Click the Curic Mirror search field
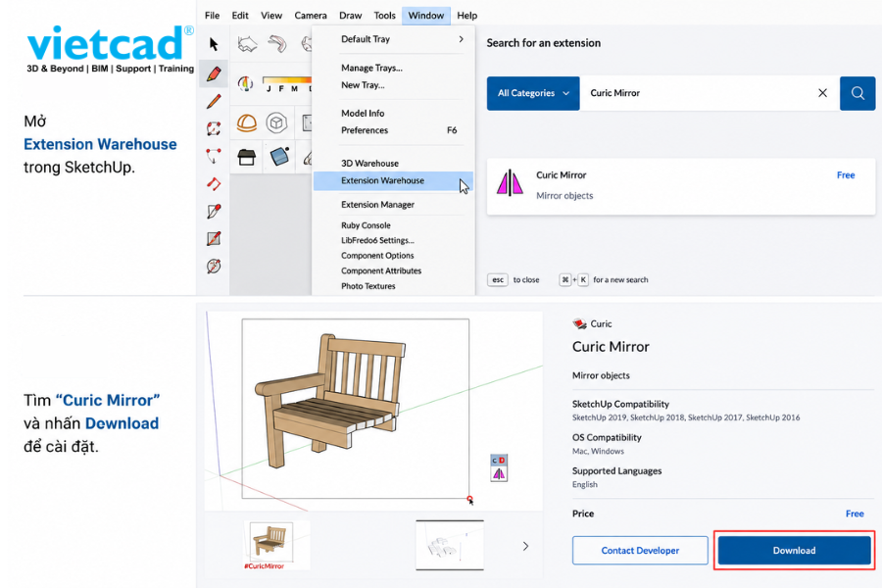This screenshot has height=588, width=882. [x=698, y=93]
